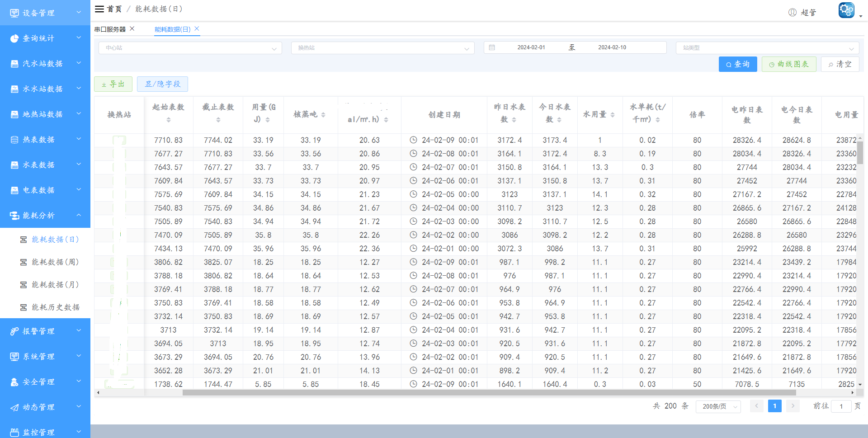The height and width of the screenshot is (438, 868).
Task: Expand the 系统管理 chevron
Action: click(x=79, y=356)
